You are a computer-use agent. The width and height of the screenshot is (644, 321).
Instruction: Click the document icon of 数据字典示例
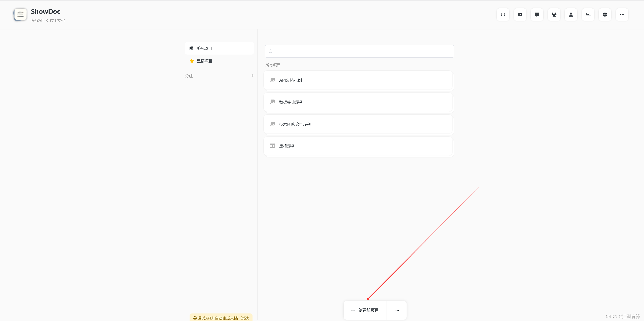tap(272, 102)
